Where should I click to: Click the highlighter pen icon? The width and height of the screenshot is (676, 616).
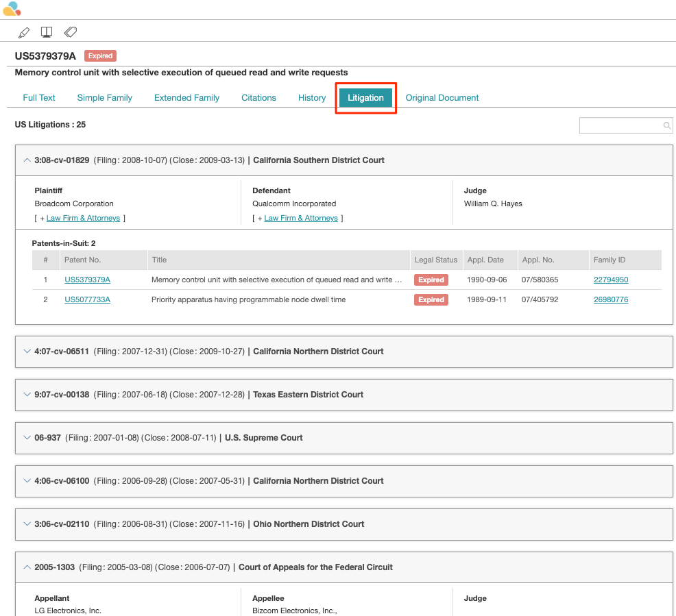pyautogui.click(x=24, y=32)
